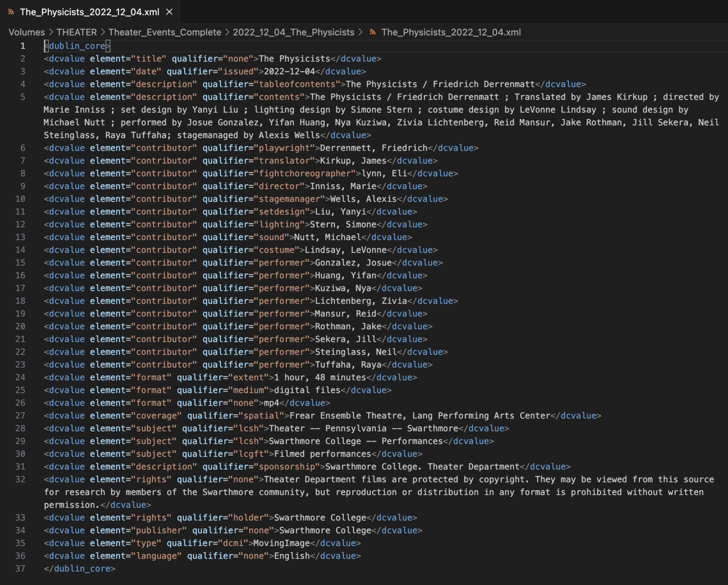The width and height of the screenshot is (728, 585).
Task: Click 'Frear Ensemble Theatre' coverage text
Action: pyautogui.click(x=346, y=416)
